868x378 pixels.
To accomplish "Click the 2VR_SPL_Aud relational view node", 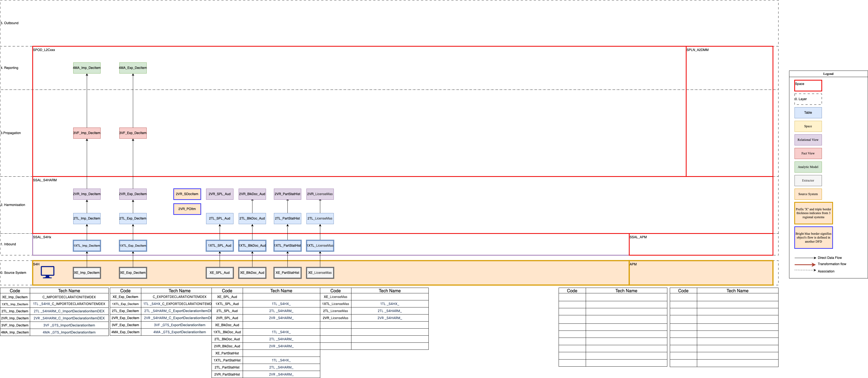I will point(219,194).
